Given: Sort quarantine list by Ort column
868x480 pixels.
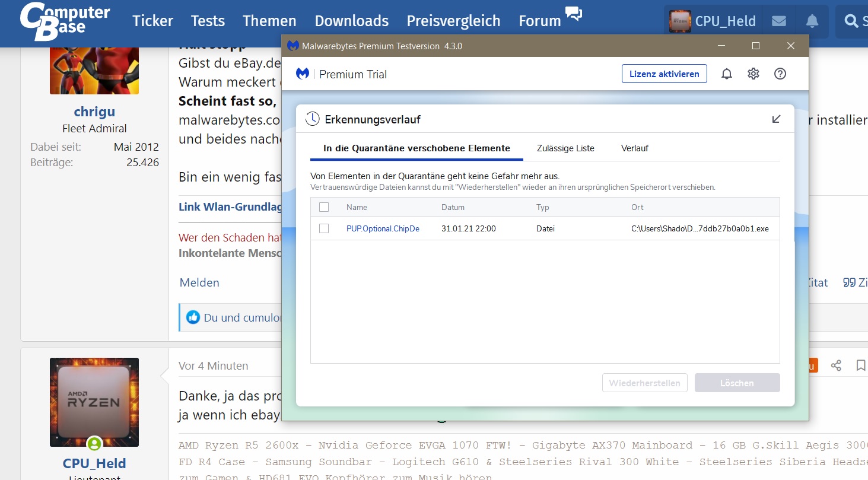Looking at the screenshot, I should point(637,207).
